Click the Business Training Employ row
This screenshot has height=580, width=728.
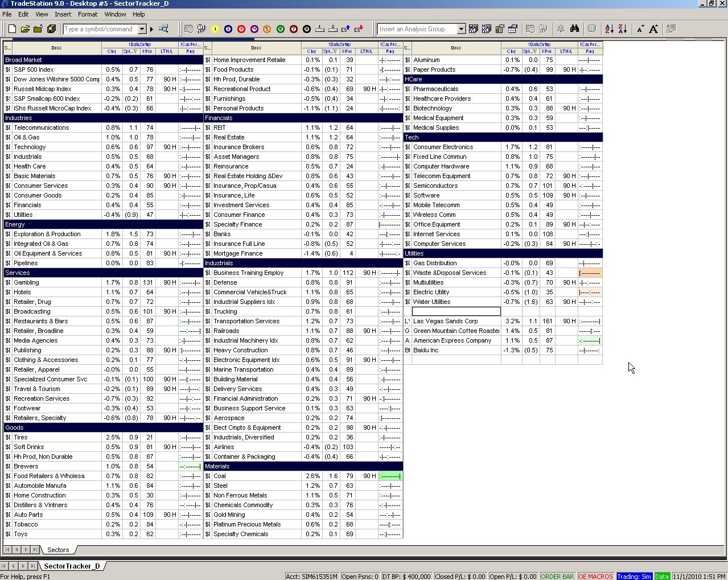[x=303, y=273]
